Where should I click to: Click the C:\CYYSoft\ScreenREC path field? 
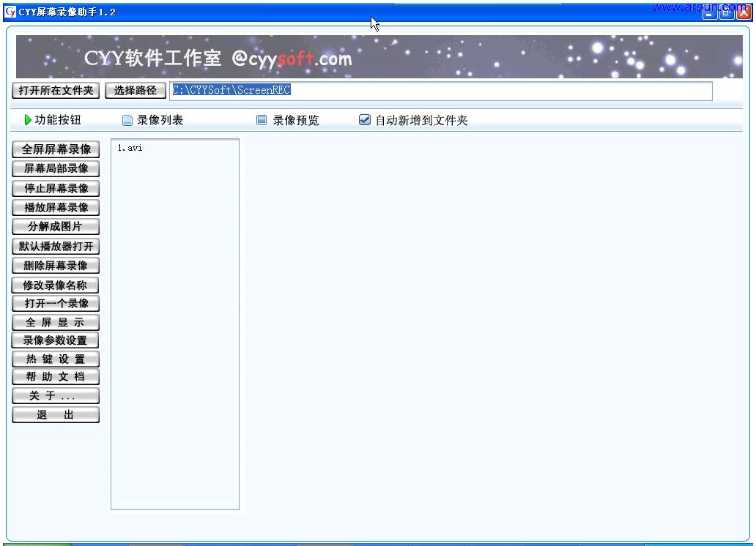click(441, 91)
